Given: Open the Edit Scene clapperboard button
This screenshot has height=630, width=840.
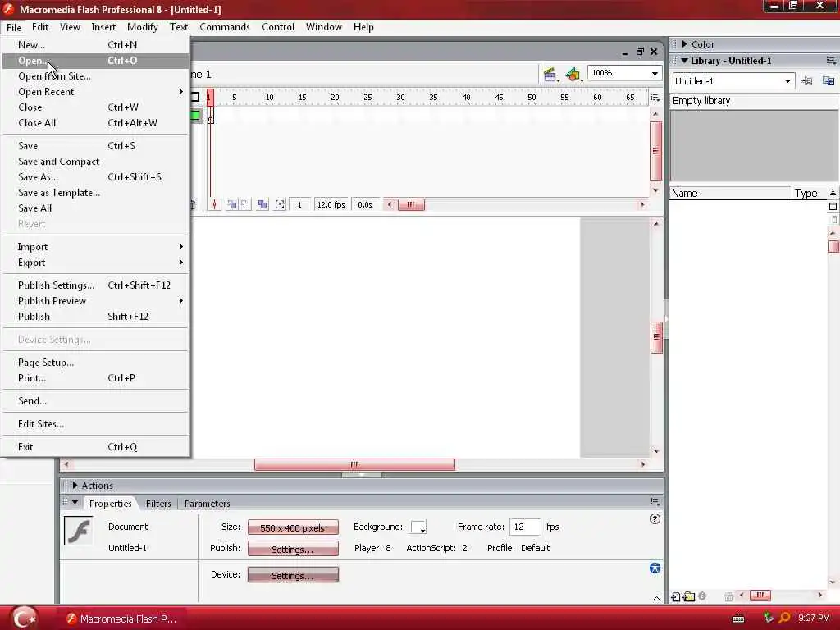Looking at the screenshot, I should 550,75.
